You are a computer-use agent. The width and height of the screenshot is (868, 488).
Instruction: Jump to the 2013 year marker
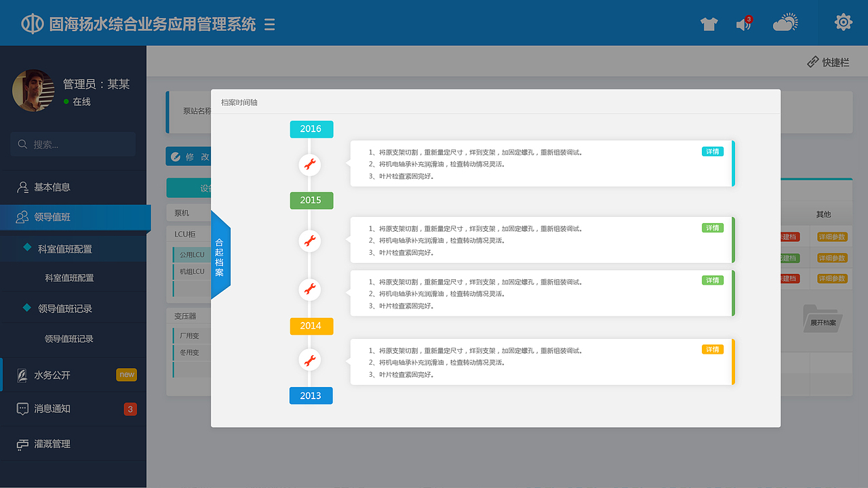point(311,396)
